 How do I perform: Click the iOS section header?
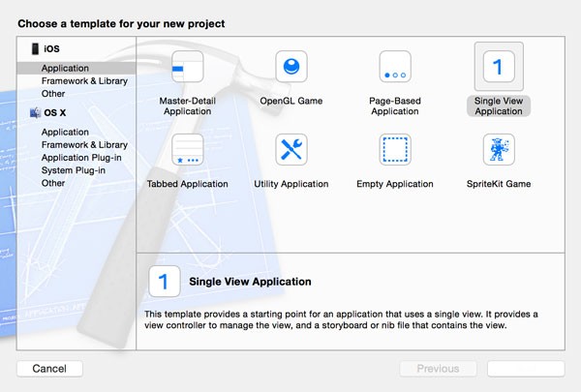point(51,48)
